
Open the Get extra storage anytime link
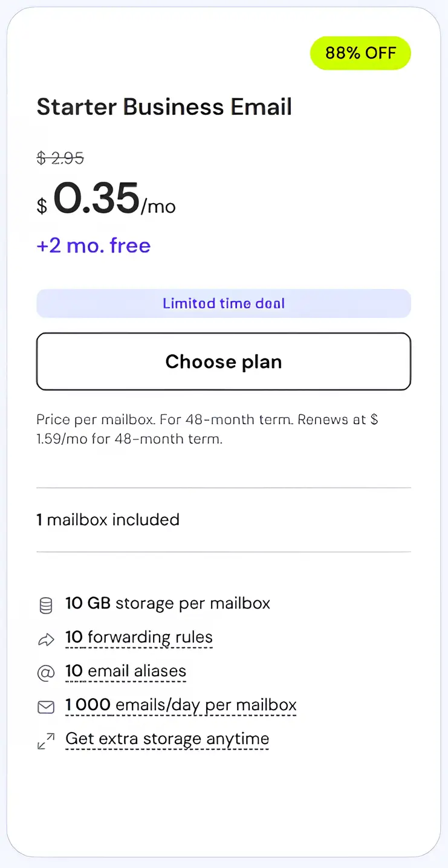point(167,739)
